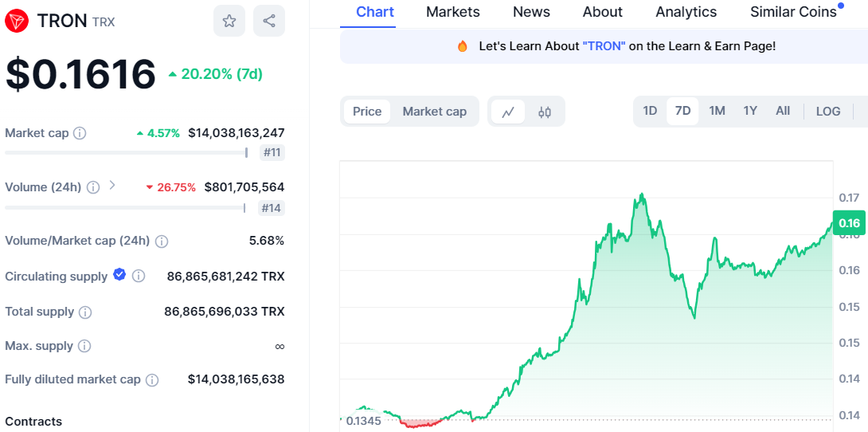The height and width of the screenshot is (432, 868).
Task: Click the Market cap info icon
Action: [x=80, y=133]
